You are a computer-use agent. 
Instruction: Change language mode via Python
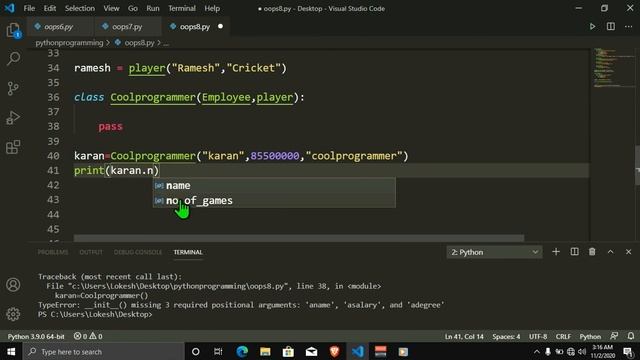[590, 336]
